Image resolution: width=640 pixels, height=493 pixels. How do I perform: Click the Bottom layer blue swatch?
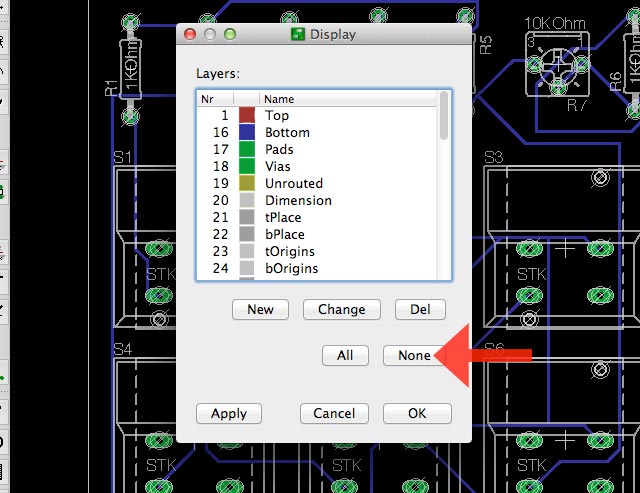coord(247,133)
